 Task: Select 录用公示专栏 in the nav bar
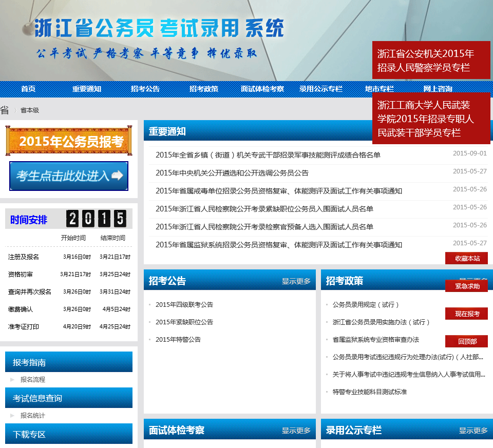[x=320, y=89]
